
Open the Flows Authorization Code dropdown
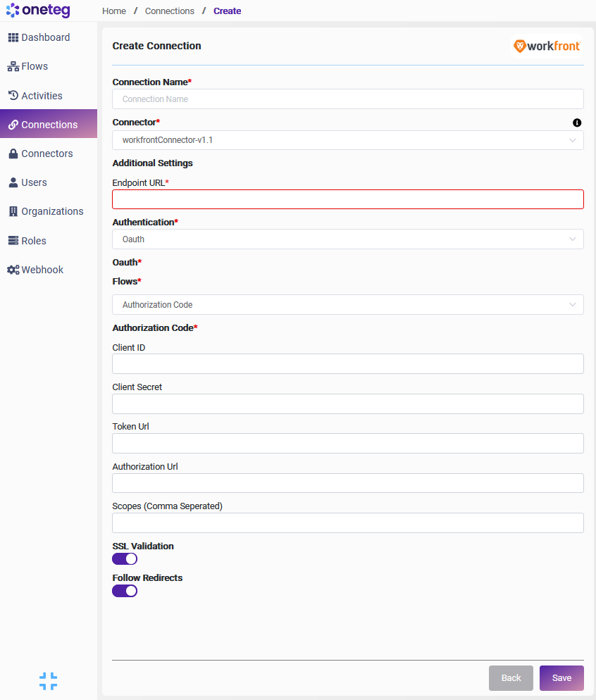click(348, 305)
